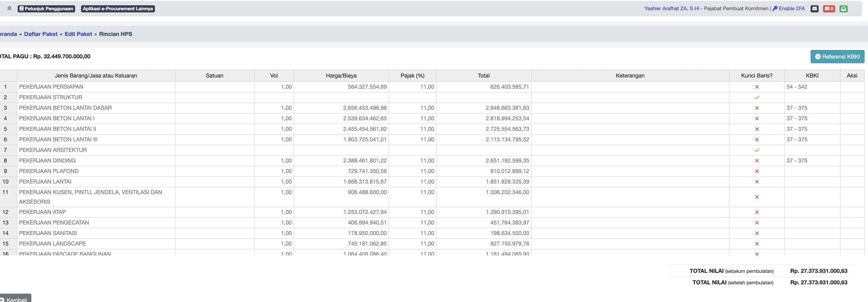Toggle row lock for PEKERJAAN DINDING
Viewport: 868px width, 302px height.
757,161
